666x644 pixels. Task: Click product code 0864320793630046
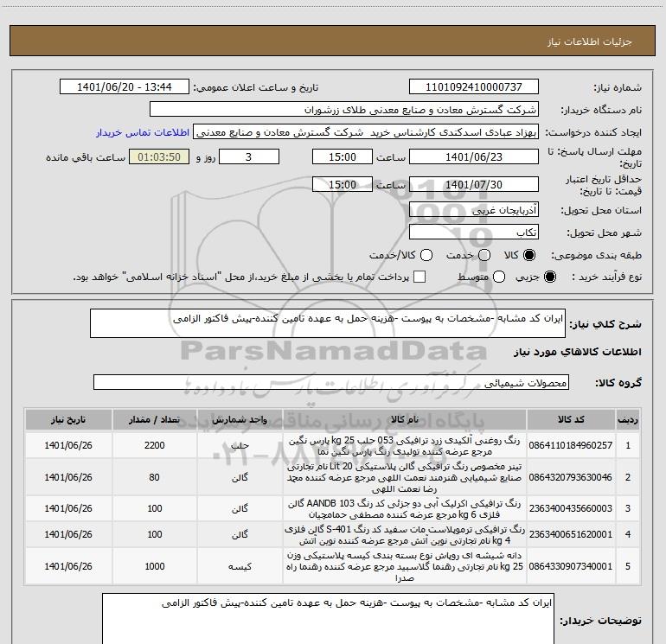click(x=571, y=477)
